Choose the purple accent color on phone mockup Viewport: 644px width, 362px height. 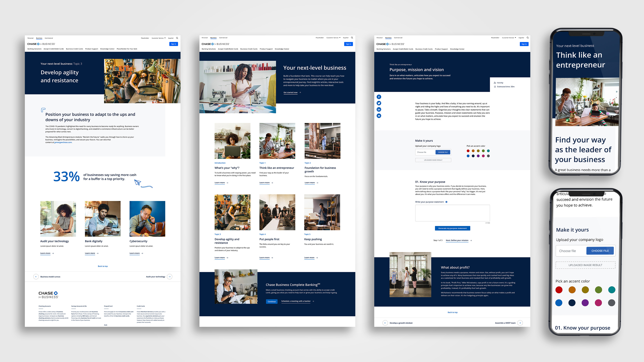[x=585, y=303]
